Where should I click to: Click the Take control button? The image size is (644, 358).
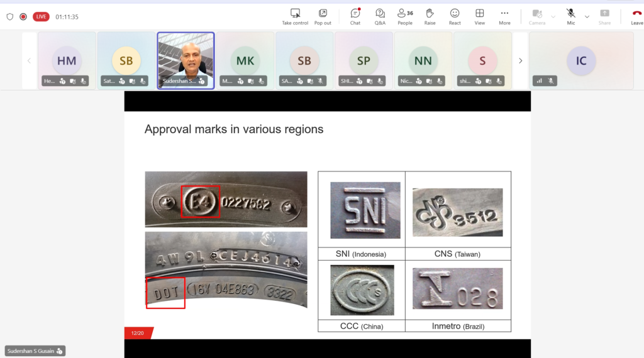pos(295,17)
